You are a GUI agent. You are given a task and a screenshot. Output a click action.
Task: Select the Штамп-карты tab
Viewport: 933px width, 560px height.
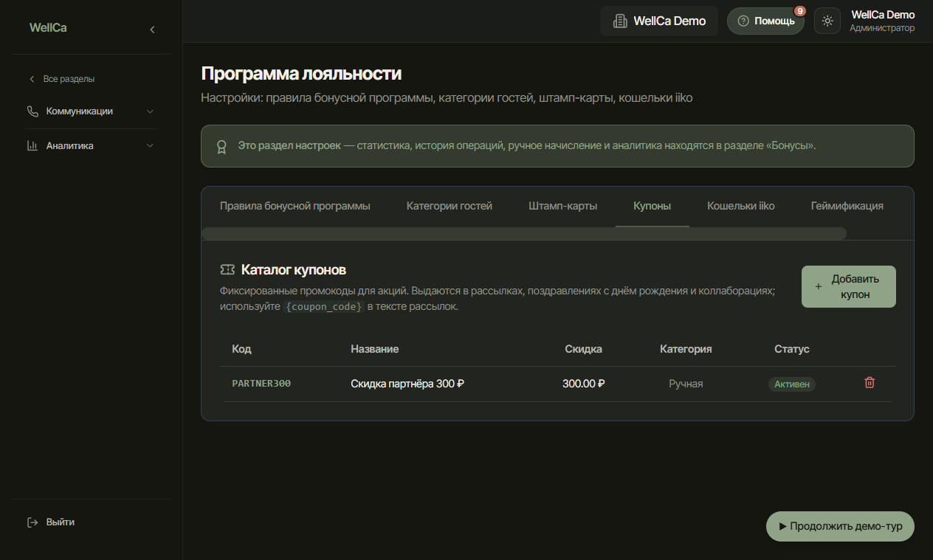tap(563, 207)
